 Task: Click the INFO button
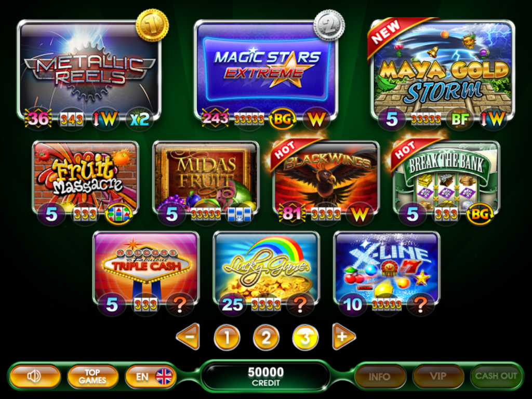380,376
